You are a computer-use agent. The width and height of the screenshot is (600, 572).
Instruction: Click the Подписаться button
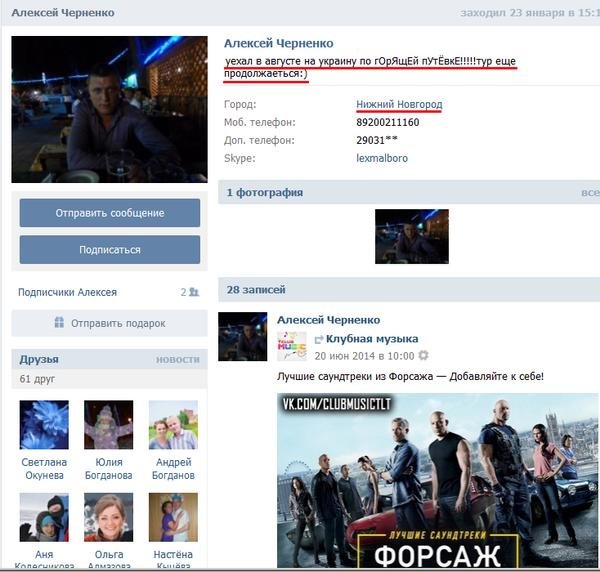pos(110,250)
